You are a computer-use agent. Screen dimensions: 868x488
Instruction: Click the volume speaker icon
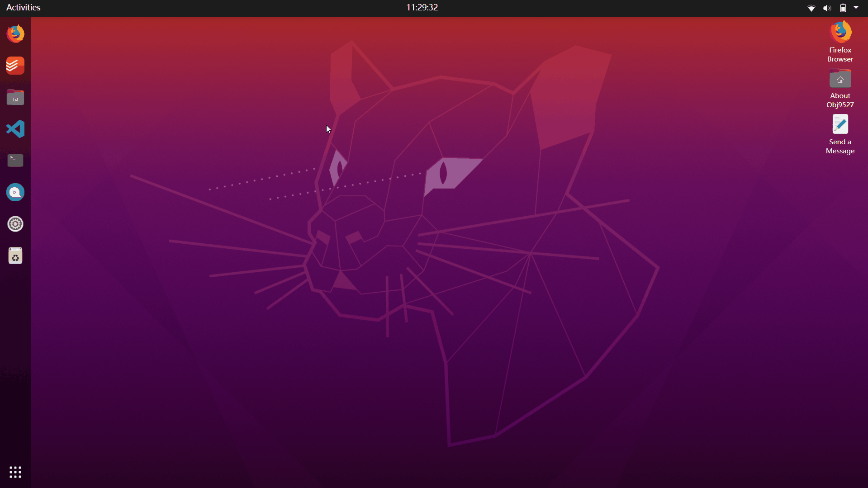tap(827, 8)
